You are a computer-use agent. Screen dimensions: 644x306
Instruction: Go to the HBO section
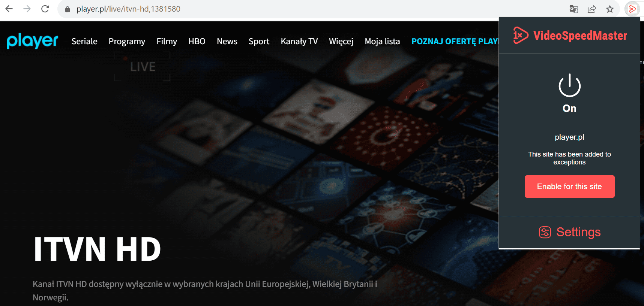click(197, 41)
